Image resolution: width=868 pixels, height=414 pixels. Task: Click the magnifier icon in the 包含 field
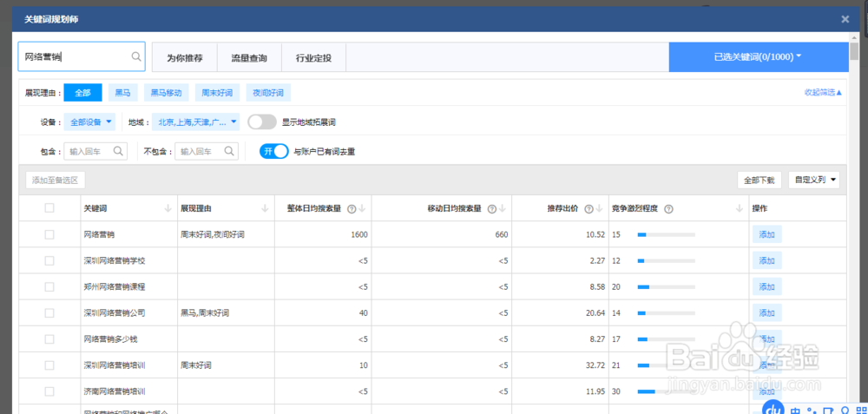pyautogui.click(x=118, y=150)
